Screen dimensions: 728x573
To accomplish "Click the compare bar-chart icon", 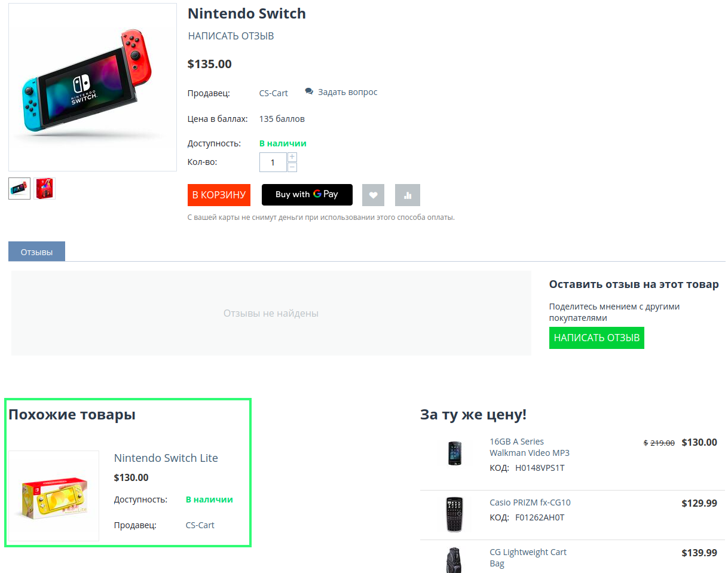I will (x=408, y=195).
